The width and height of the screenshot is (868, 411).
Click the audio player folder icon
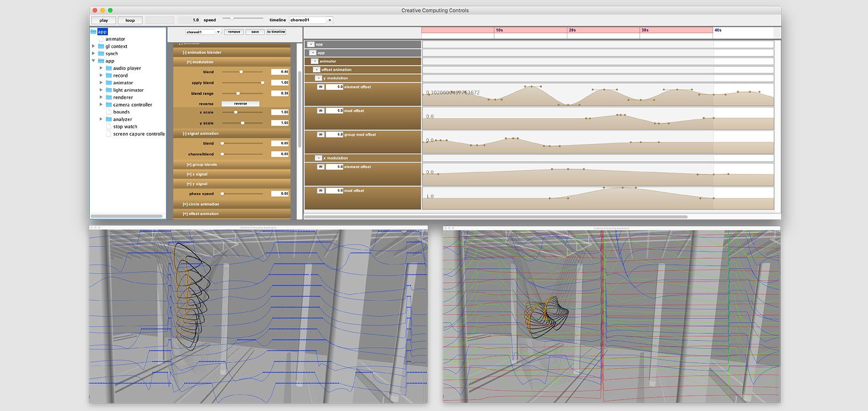click(x=108, y=68)
